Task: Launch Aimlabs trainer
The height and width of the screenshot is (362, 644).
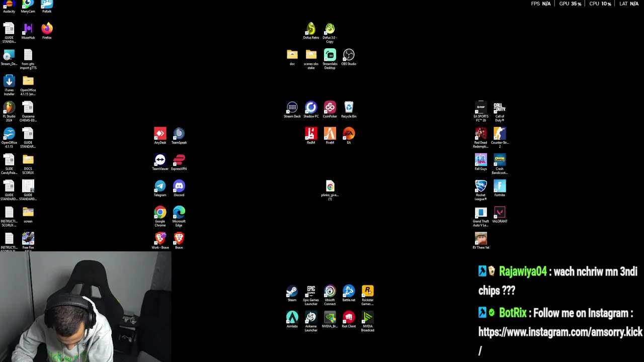Action: coord(292,320)
